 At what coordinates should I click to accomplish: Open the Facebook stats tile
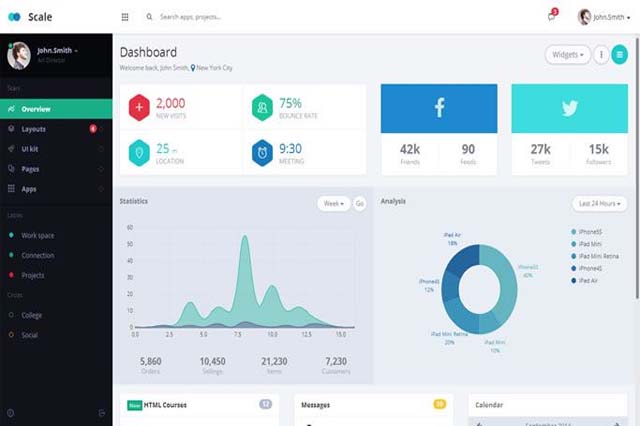coord(439,108)
